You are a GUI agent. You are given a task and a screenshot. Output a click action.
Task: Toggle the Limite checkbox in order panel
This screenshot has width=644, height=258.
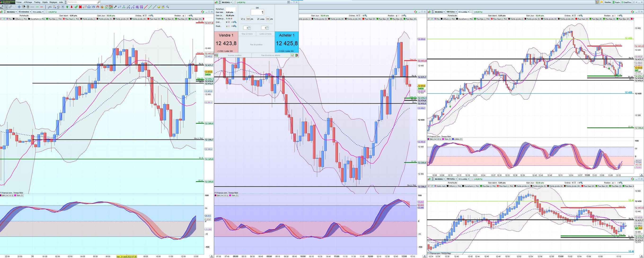258,19
